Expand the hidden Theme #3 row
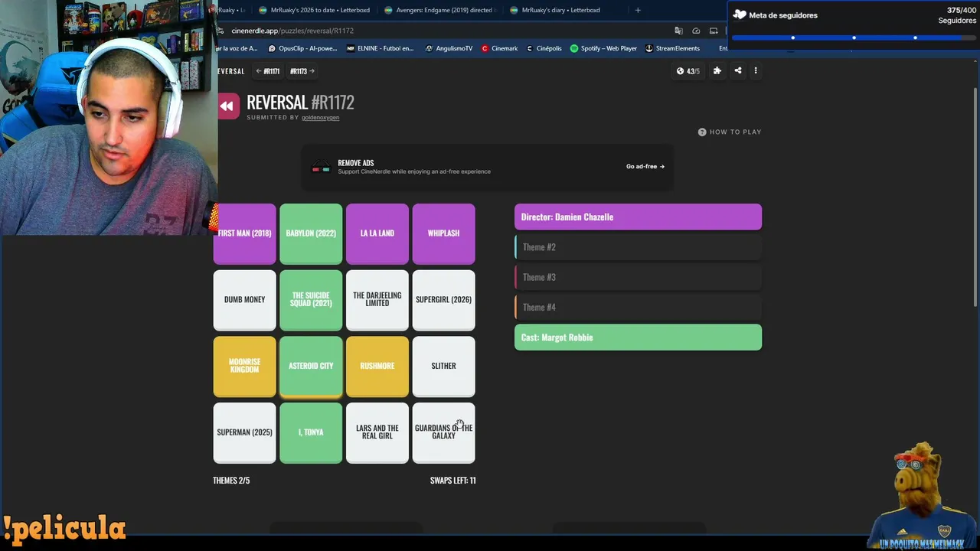 [x=638, y=277]
